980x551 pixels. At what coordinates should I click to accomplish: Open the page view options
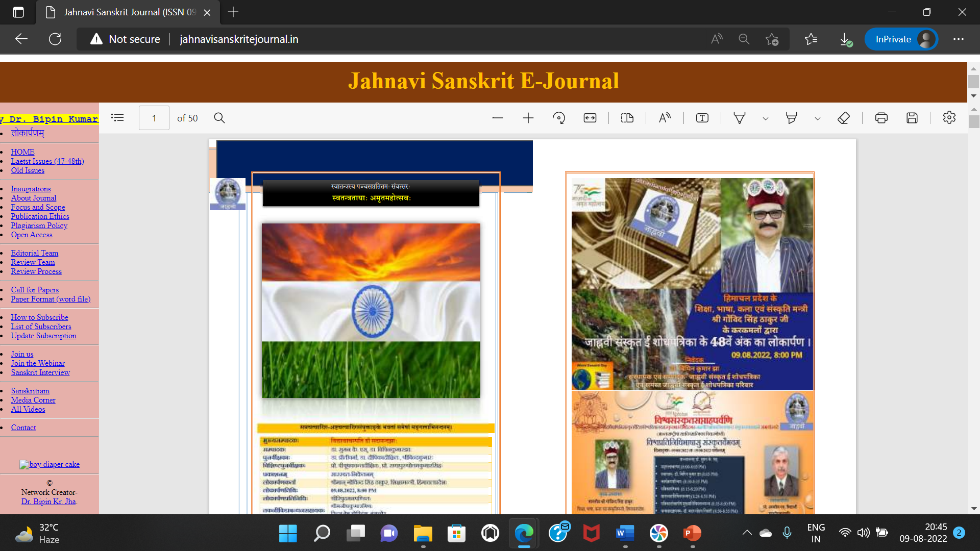click(x=627, y=118)
